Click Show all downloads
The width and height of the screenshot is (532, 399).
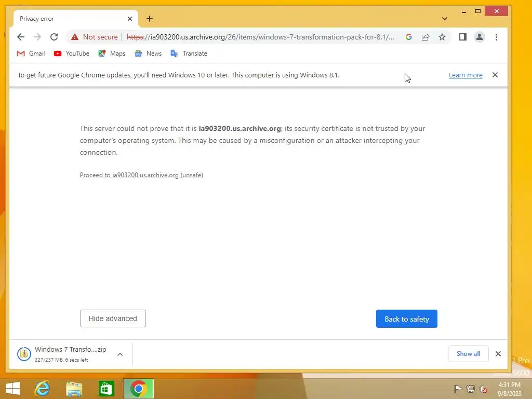(469, 354)
